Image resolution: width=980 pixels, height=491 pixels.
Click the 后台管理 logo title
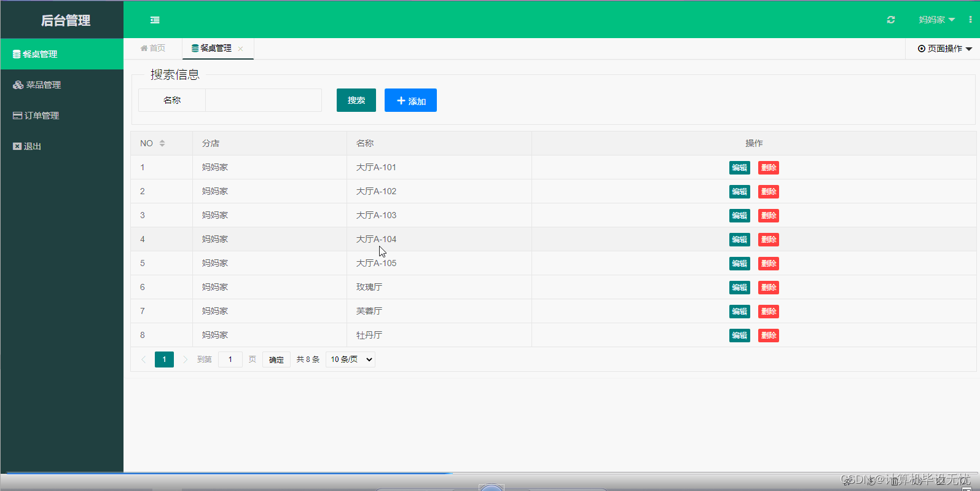pos(66,20)
